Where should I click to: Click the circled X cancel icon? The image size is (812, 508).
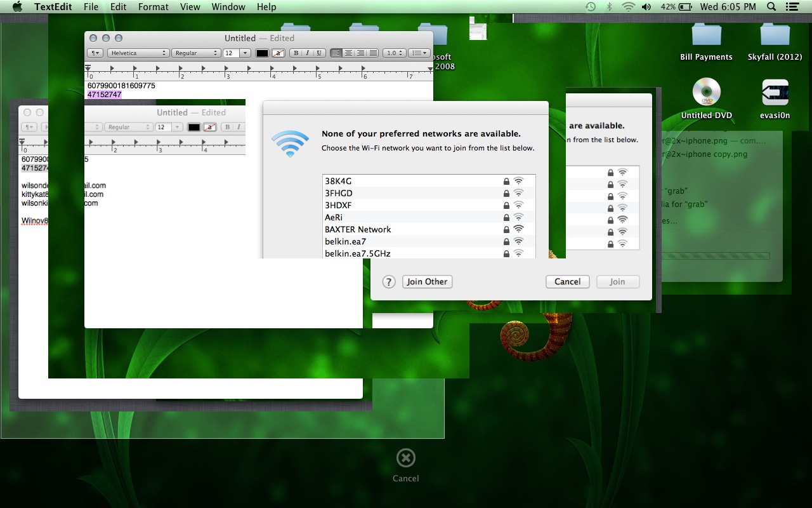[x=405, y=458]
